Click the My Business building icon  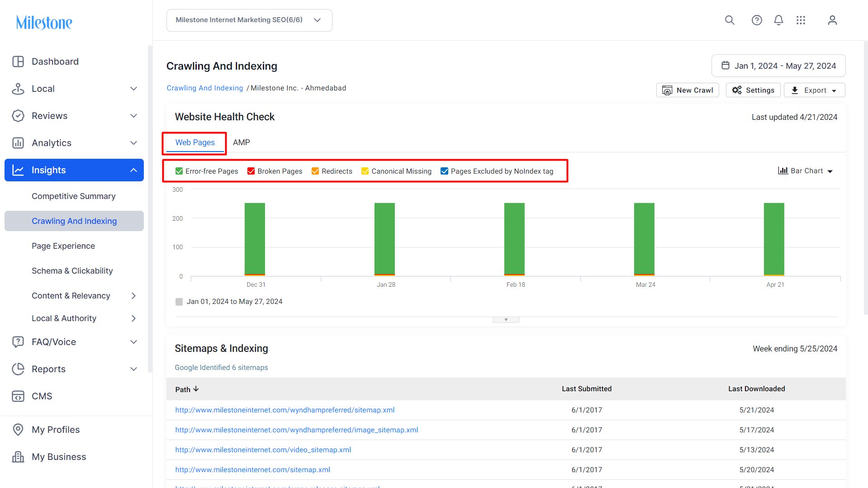tap(18, 457)
